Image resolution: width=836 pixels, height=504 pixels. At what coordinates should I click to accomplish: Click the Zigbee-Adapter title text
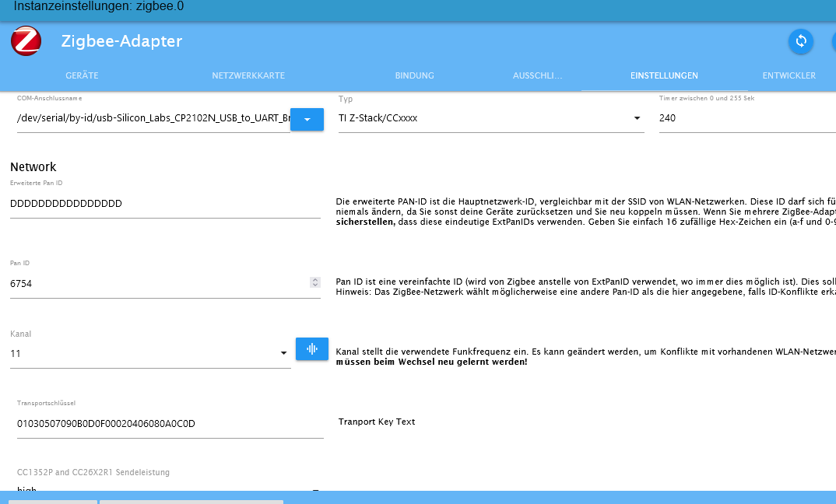point(121,41)
